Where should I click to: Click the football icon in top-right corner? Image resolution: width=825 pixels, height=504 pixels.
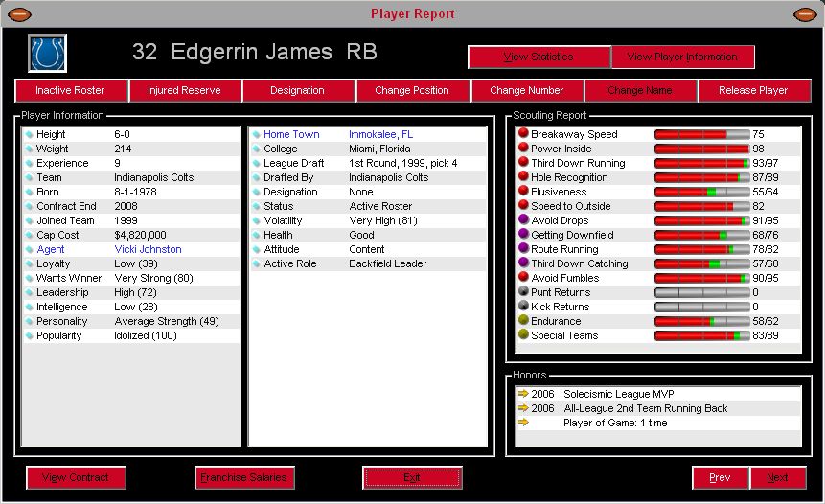[x=807, y=14]
